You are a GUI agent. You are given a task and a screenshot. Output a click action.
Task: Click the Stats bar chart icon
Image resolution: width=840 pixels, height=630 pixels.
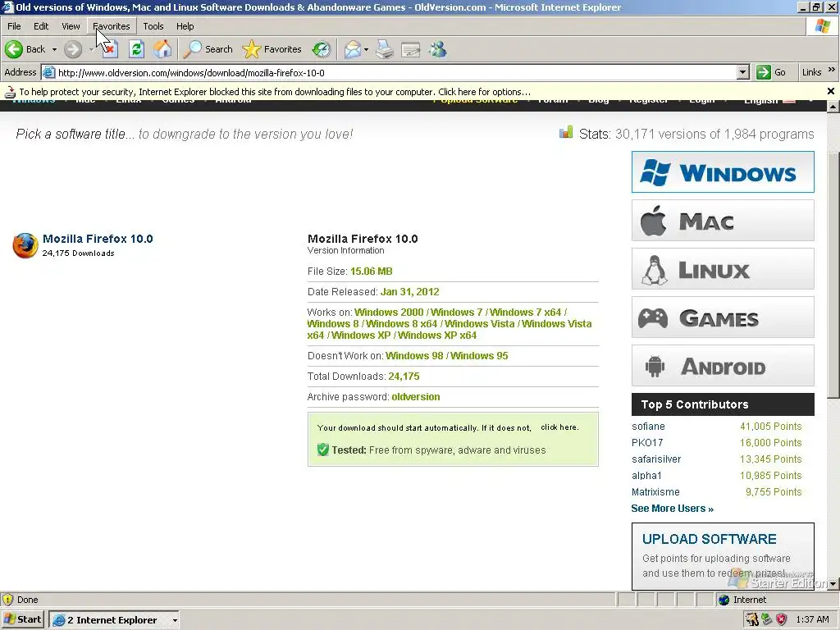566,132
